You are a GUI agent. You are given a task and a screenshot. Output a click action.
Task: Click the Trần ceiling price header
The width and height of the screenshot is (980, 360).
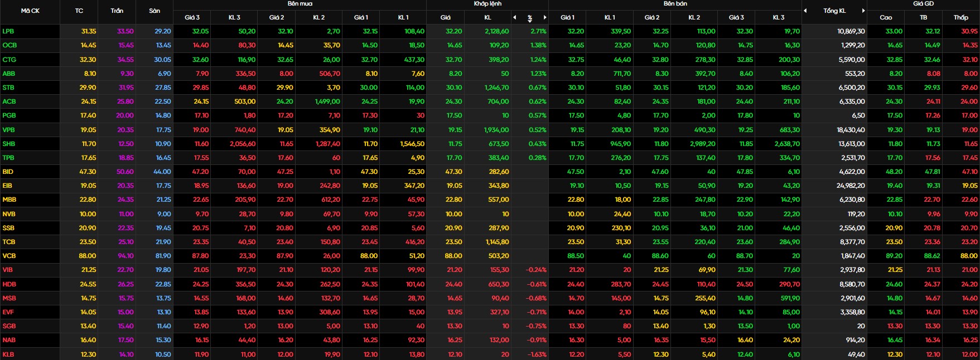[117, 11]
